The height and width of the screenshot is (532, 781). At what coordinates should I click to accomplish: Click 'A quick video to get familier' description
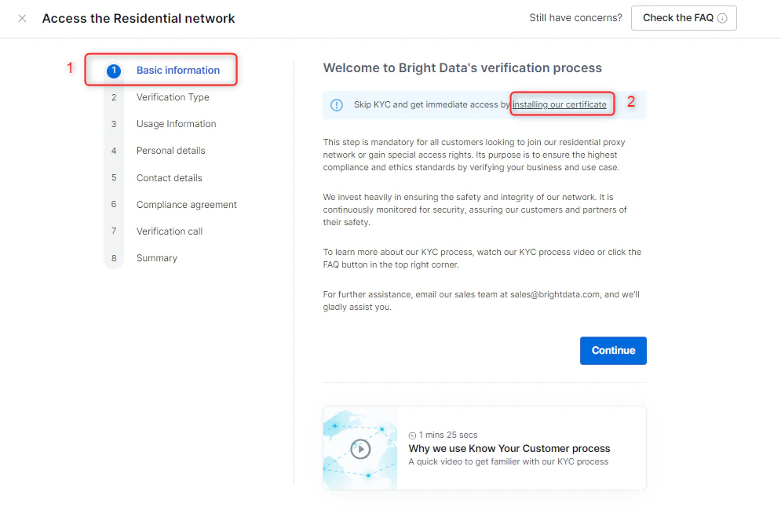coord(508,461)
